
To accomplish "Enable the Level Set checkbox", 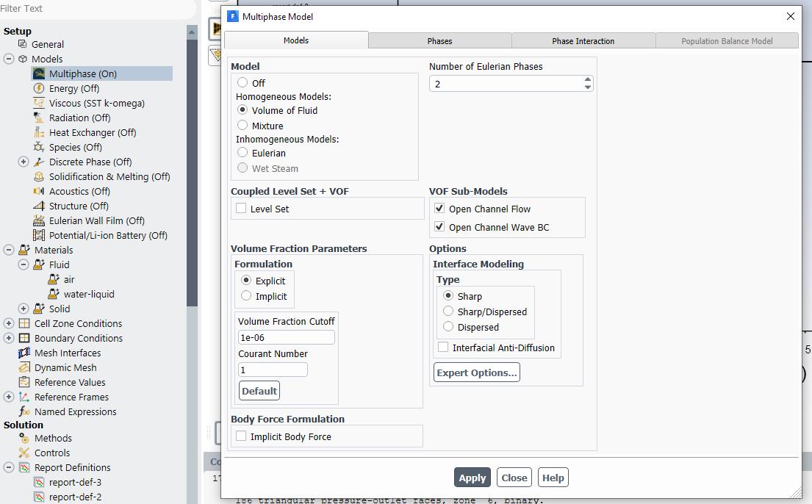I will (241, 208).
